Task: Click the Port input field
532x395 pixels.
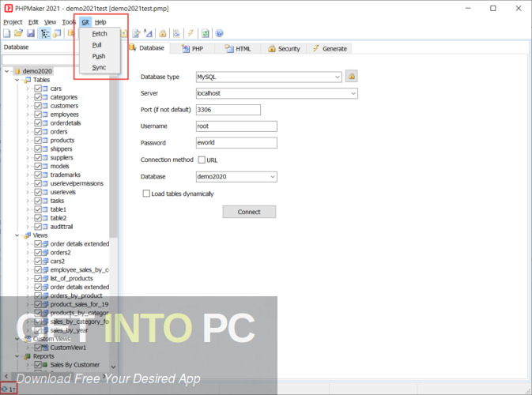Action: (228, 110)
